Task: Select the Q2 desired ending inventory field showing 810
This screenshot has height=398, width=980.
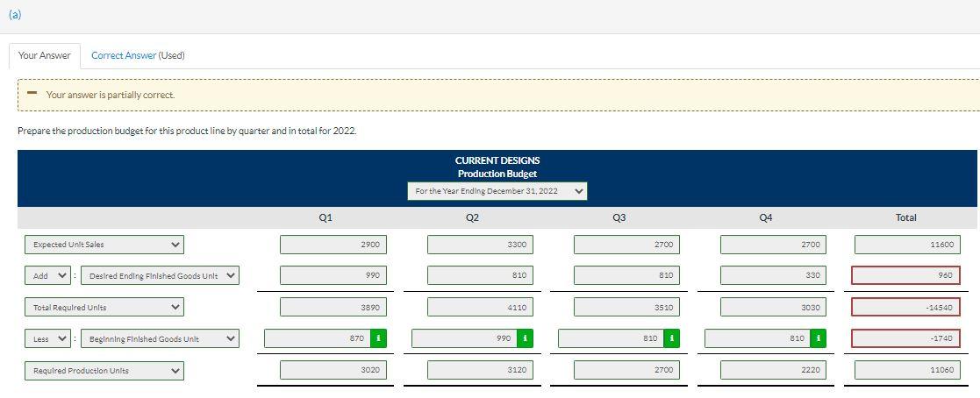Action: pos(480,275)
